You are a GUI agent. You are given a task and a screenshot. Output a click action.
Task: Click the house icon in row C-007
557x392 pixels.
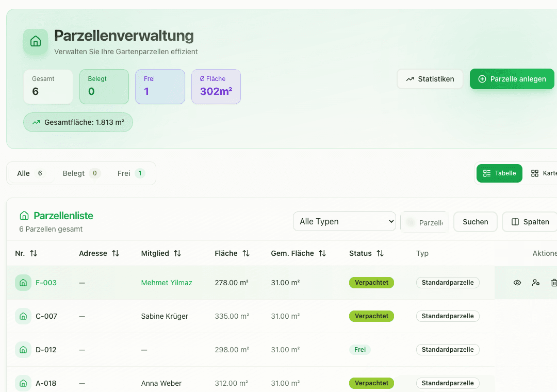click(23, 316)
